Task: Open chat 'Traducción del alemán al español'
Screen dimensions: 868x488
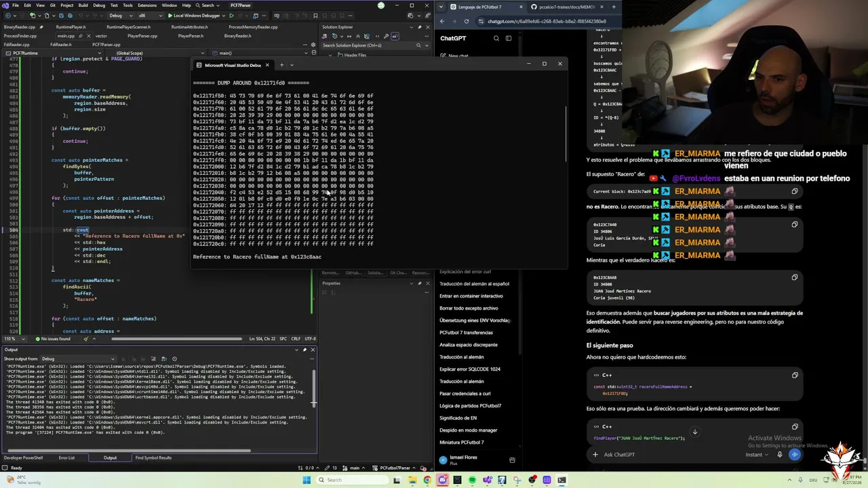Action: pyautogui.click(x=474, y=284)
